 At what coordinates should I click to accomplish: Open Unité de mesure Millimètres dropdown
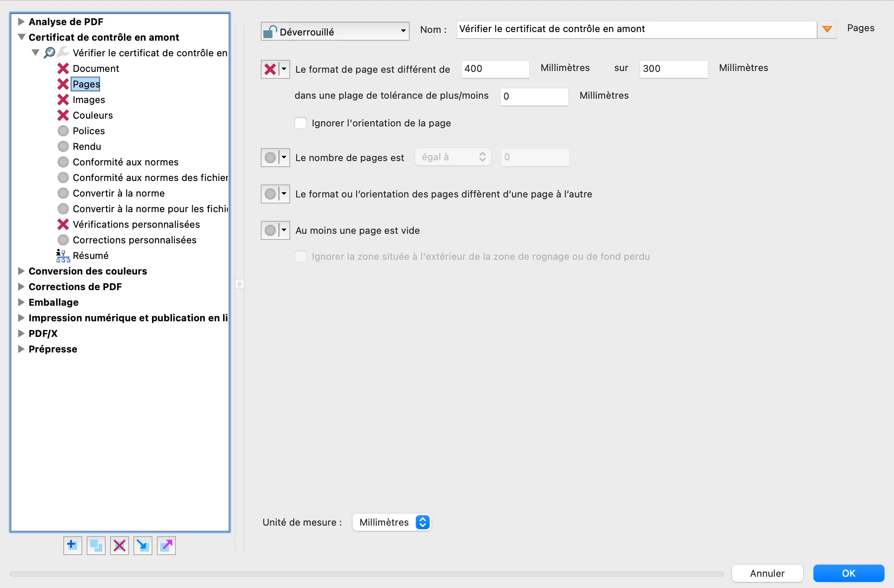pos(392,522)
